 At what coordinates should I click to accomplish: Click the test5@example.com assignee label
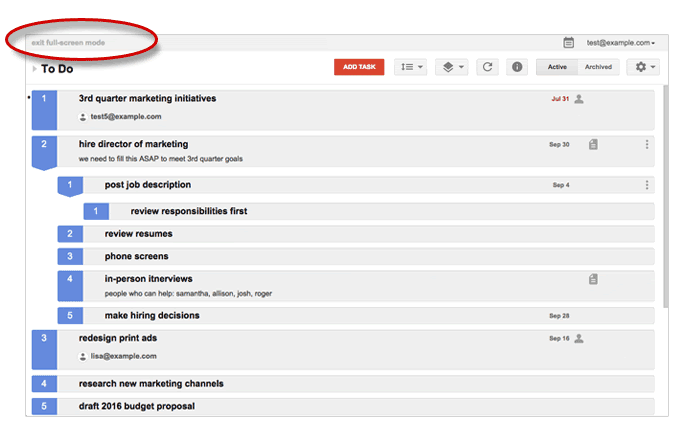coord(126,117)
